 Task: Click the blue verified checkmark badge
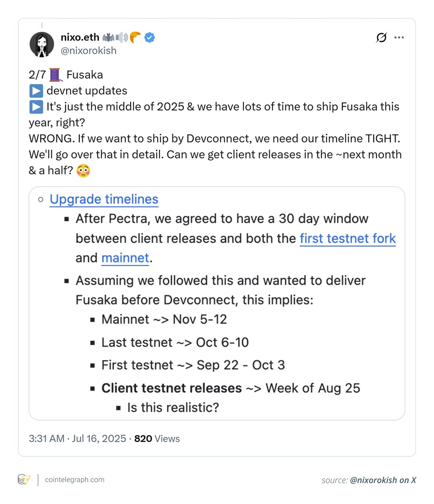click(x=150, y=38)
